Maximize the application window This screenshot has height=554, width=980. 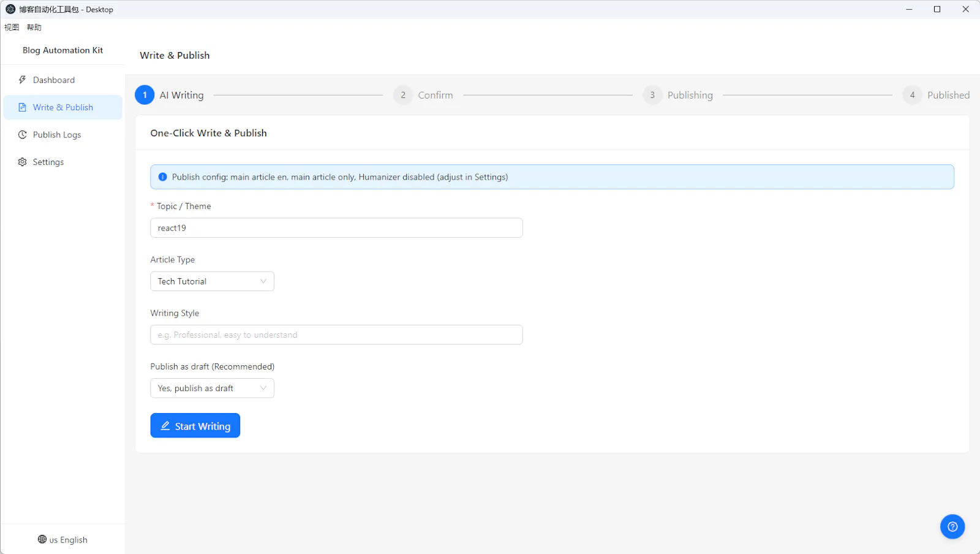click(x=937, y=9)
